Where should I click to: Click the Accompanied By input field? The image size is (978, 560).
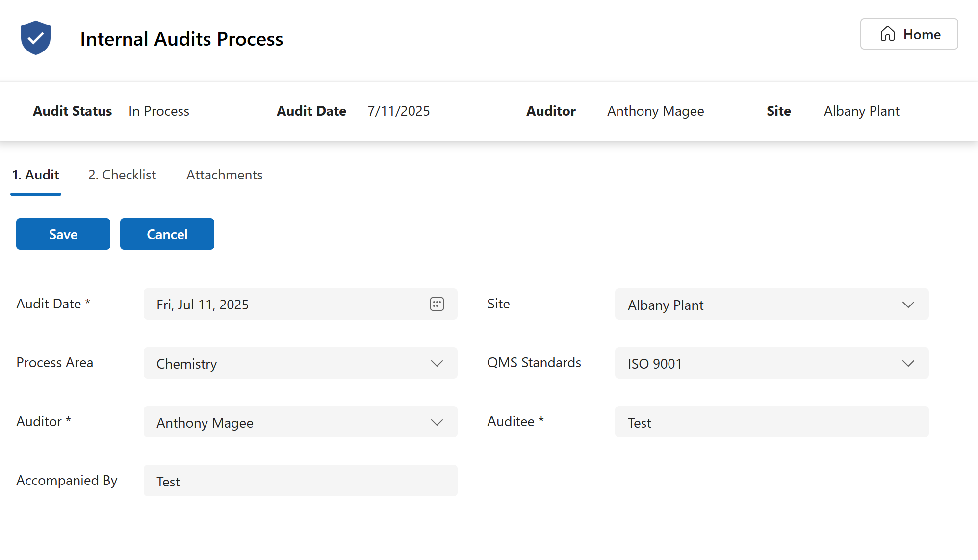300,481
